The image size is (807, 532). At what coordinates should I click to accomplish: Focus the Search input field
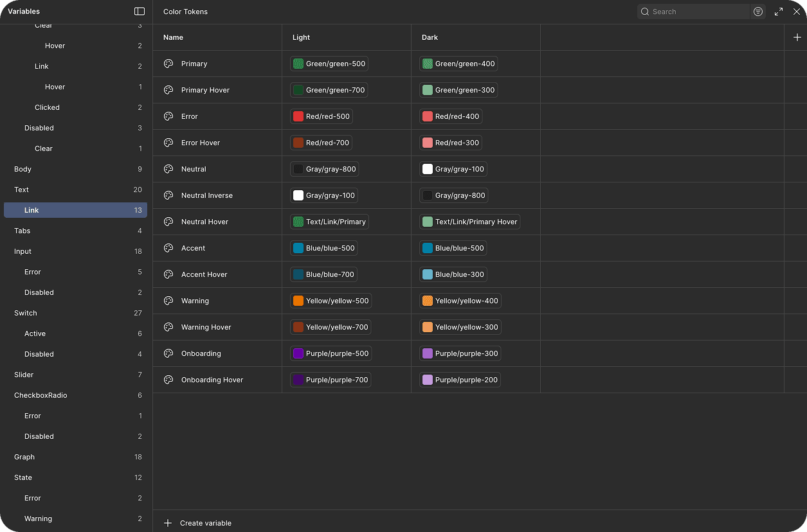tap(694, 12)
